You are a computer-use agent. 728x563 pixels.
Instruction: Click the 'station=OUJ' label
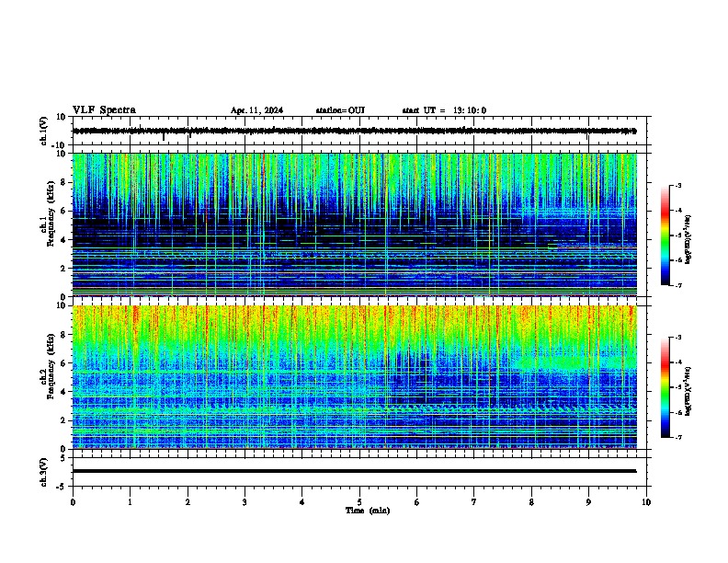pyautogui.click(x=340, y=110)
